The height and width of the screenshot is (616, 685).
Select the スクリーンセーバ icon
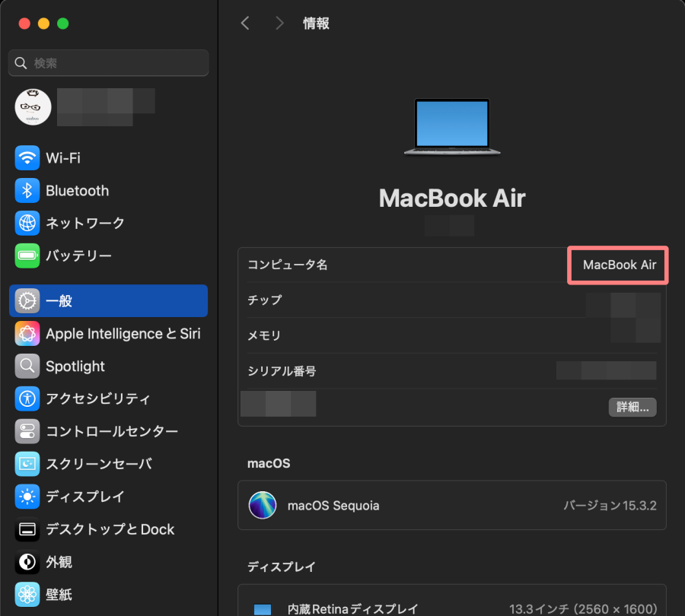tap(27, 464)
